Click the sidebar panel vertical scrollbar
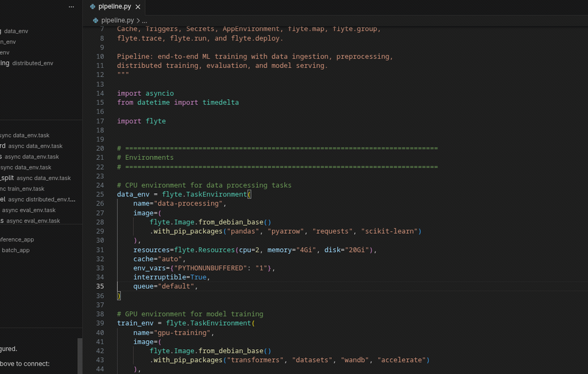This screenshot has width=588, height=374. [80, 355]
